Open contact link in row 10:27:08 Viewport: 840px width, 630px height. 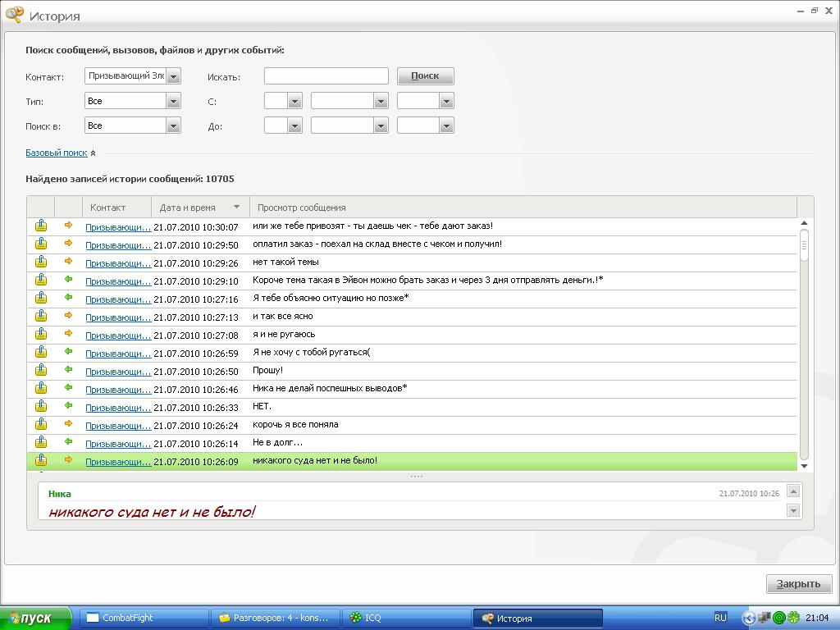(118, 336)
